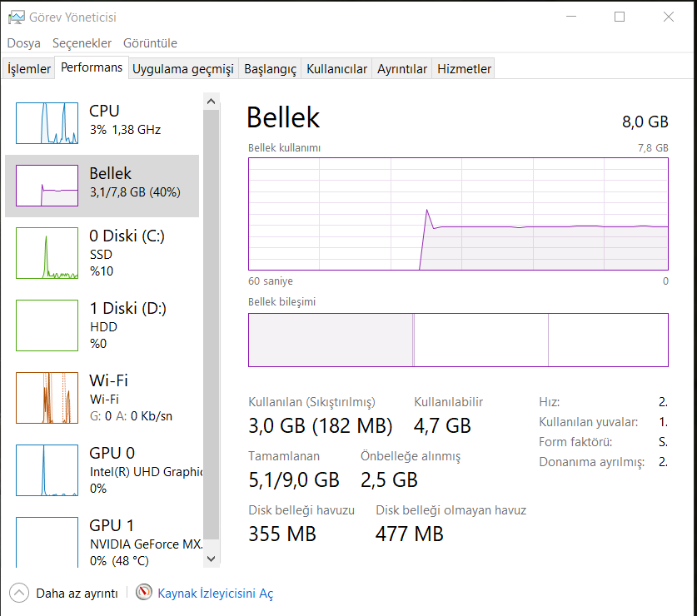Open the Dosya menu
The height and width of the screenshot is (616, 697).
click(x=24, y=43)
